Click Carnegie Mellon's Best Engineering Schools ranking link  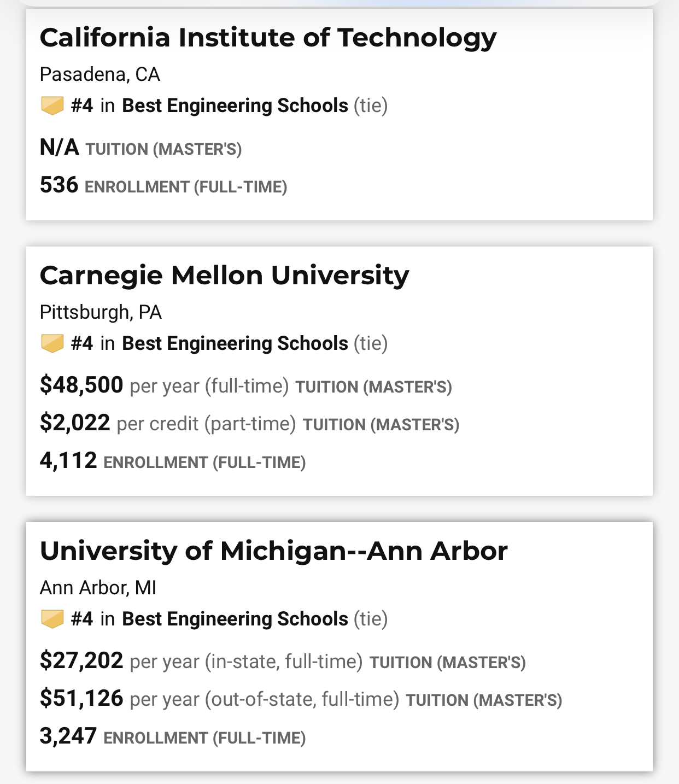(x=235, y=343)
